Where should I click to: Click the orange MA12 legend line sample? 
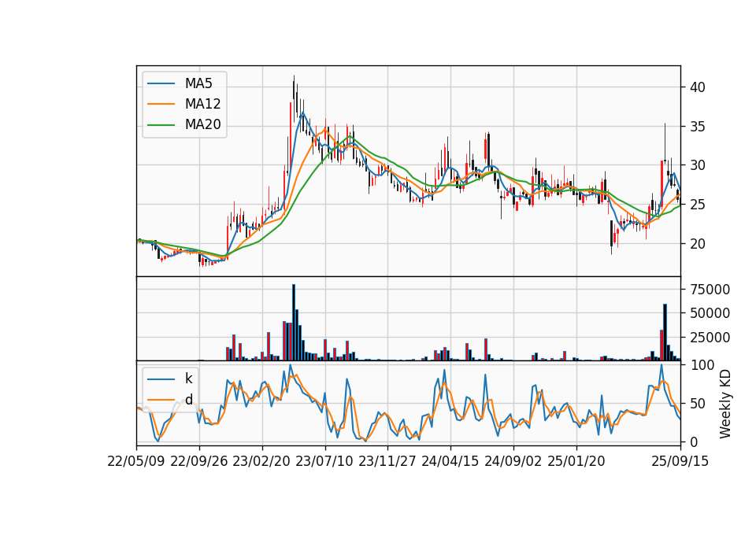click(x=161, y=104)
